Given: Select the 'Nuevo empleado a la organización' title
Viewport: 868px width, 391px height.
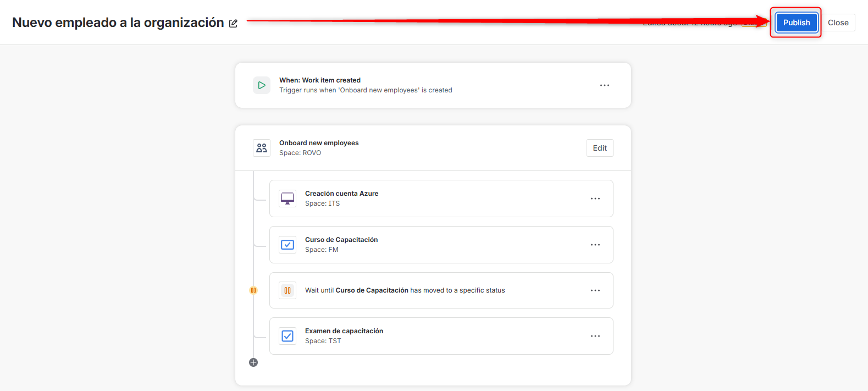Looking at the screenshot, I should coord(118,23).
